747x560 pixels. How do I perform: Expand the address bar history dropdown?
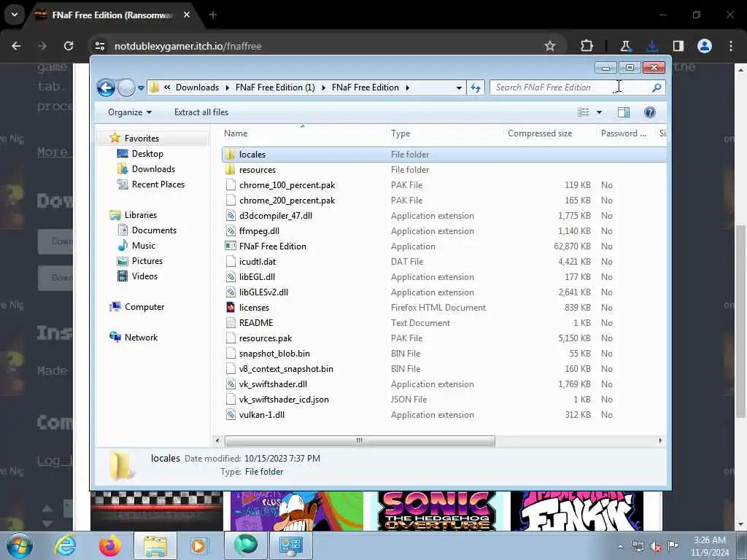tap(459, 87)
